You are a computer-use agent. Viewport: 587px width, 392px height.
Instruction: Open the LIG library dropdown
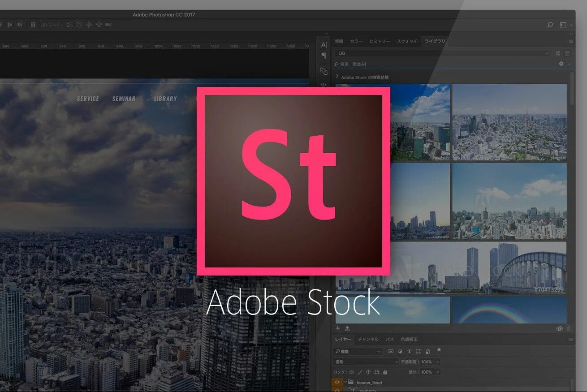point(443,53)
